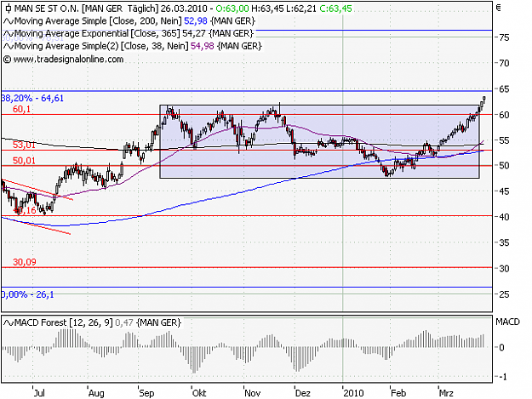
Task: Click the red support label 30,09
Action: [x=25, y=262]
